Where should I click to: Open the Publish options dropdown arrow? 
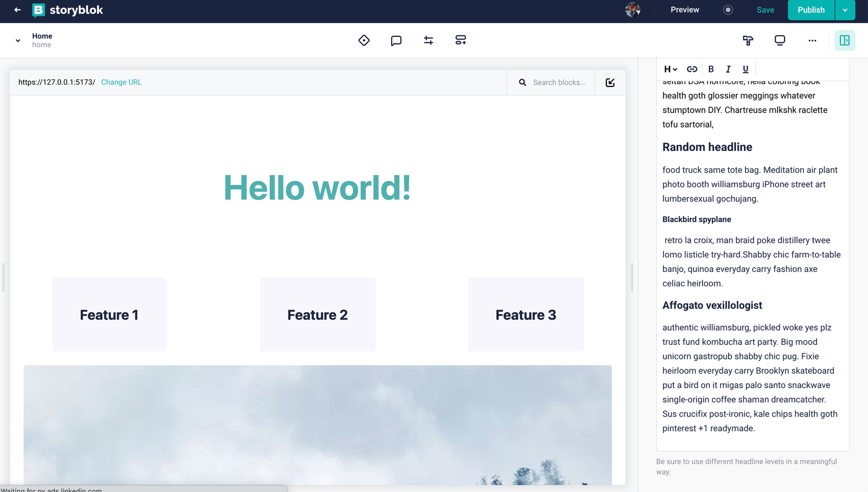tap(845, 10)
